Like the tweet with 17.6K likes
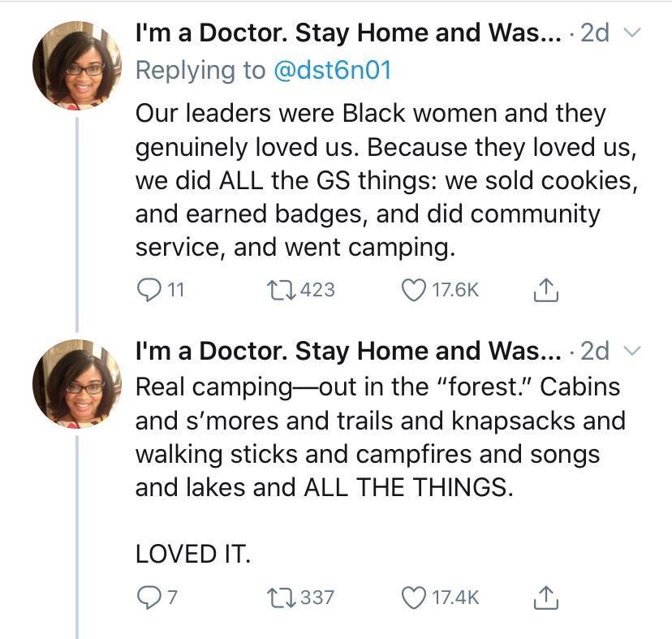 click(x=416, y=290)
